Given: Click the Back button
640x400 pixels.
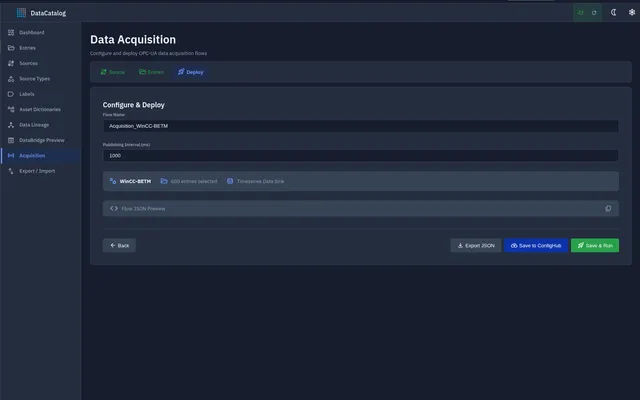Looking at the screenshot, I should [119, 245].
